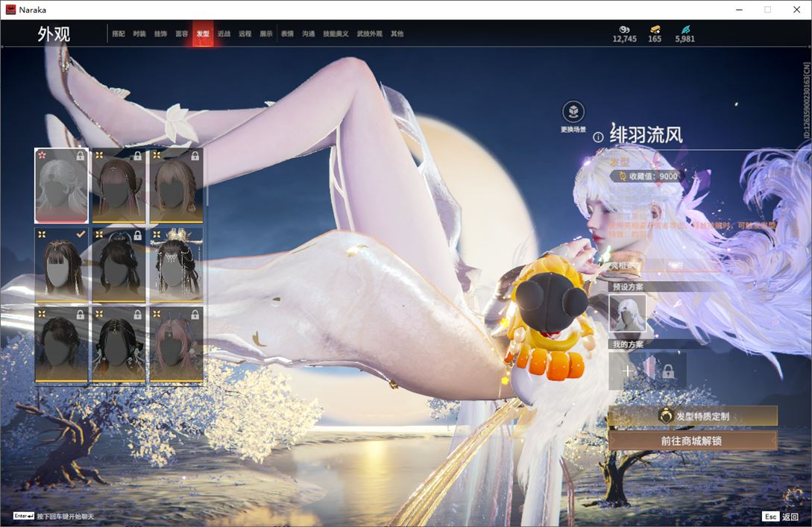
Task: Click the Enter key chat prompt
Action: [54, 516]
